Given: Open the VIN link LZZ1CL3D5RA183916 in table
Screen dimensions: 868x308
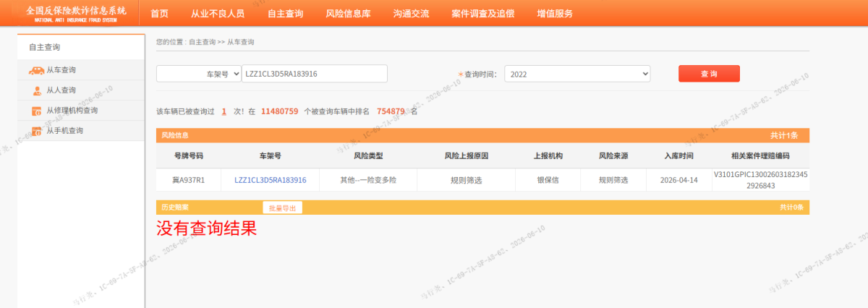Looking at the screenshot, I should [x=271, y=180].
